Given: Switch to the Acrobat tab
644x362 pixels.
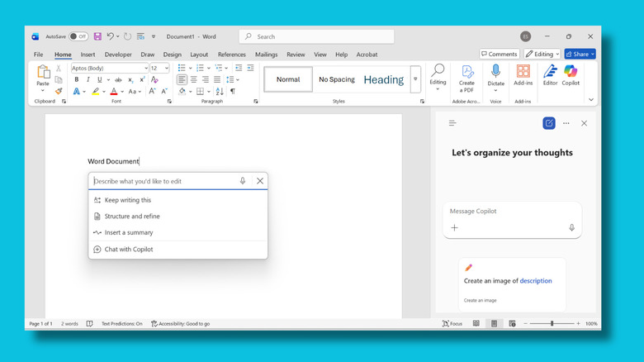Looking at the screenshot, I should coord(367,55).
